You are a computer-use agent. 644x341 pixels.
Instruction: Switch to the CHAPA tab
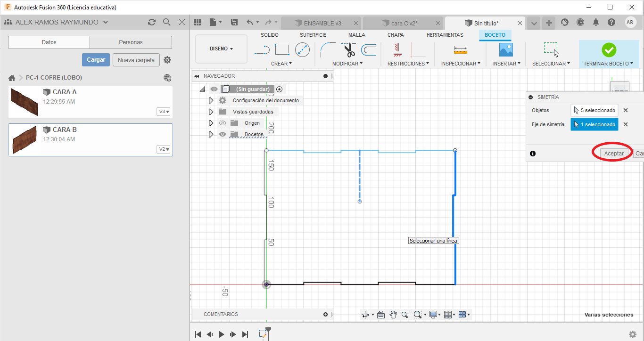pos(396,35)
